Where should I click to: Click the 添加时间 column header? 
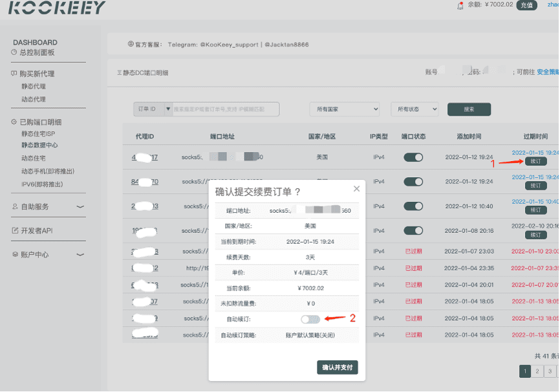(469, 136)
